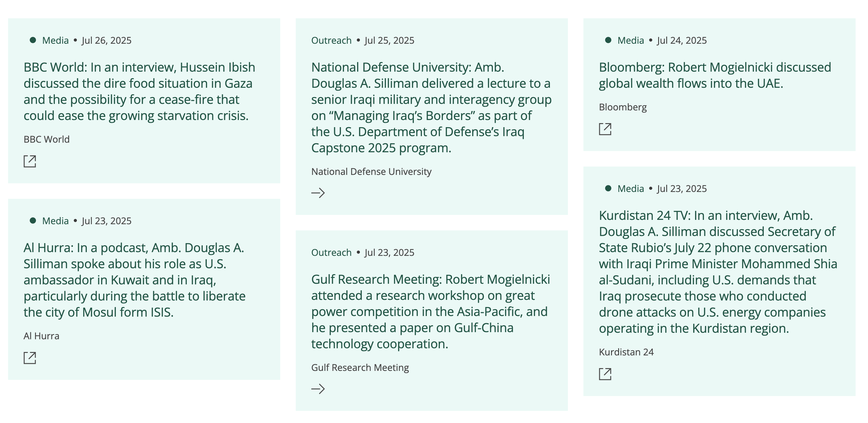This screenshot has height=423, width=868.
Task: Open the BBC World Hussein Ibish interview headline
Action: [x=139, y=91]
